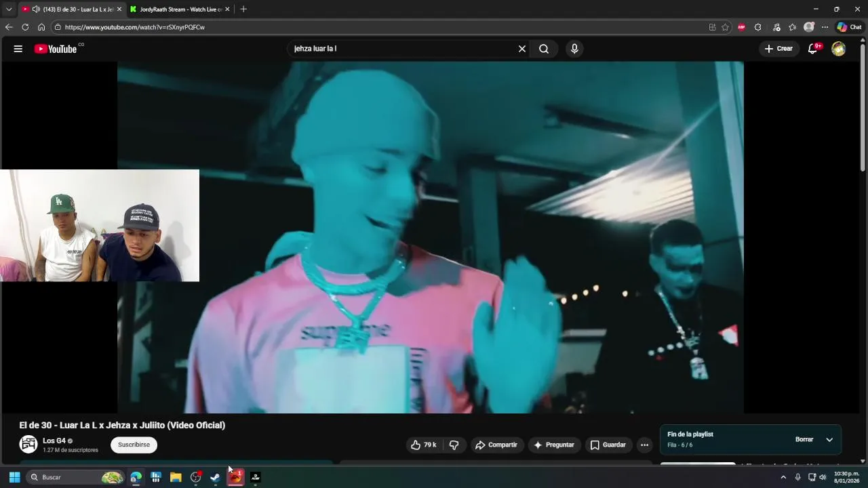Show hidden system tray icons
868x488 pixels.
[x=783, y=477]
